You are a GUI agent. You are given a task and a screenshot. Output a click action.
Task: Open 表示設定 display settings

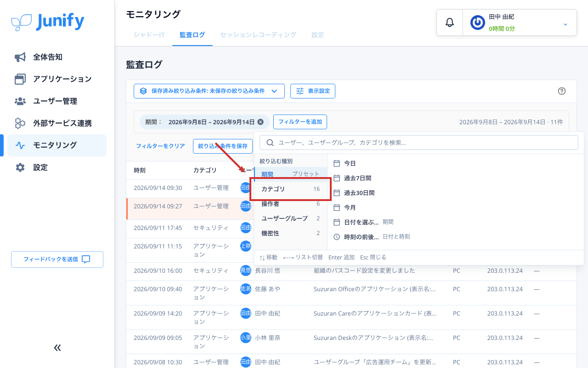[313, 91]
